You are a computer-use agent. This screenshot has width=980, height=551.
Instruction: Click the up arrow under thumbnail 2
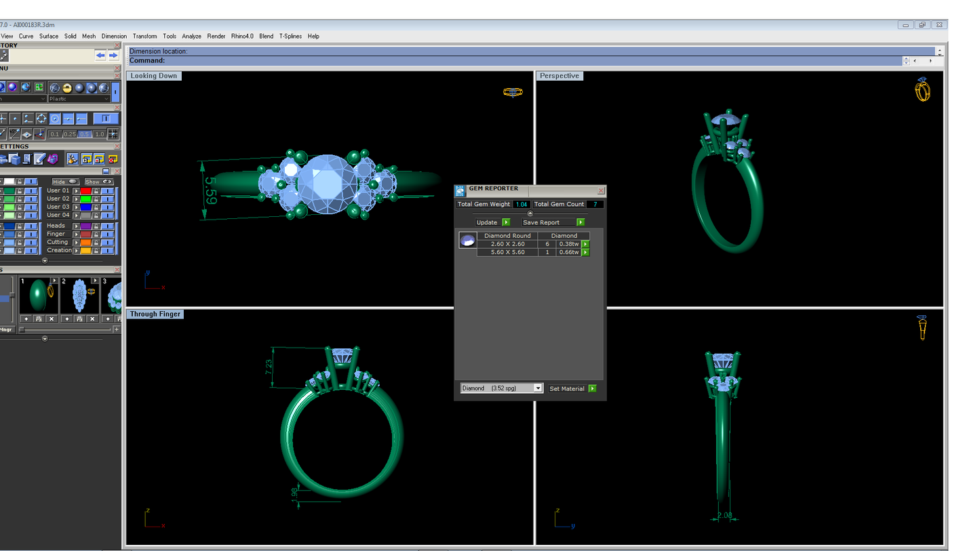pos(67,319)
